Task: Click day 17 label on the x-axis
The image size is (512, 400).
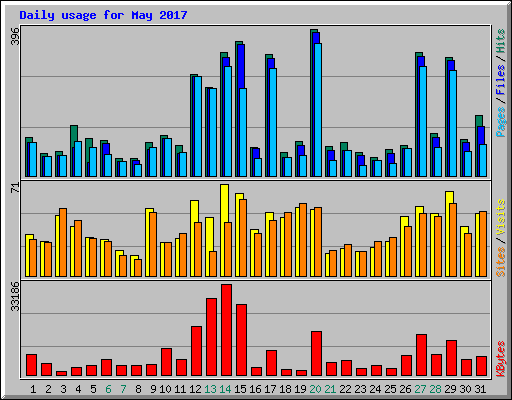Action: 270,389
